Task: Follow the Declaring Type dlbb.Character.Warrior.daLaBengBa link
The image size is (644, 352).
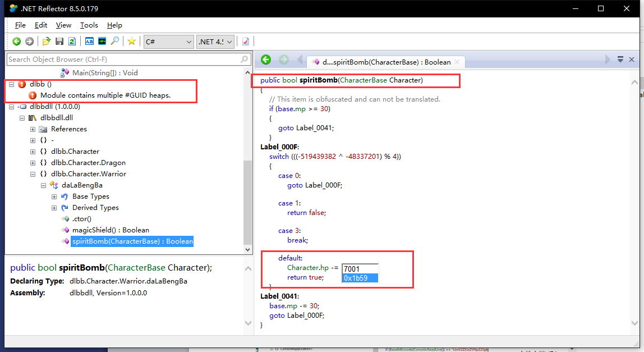Action: [x=128, y=281]
